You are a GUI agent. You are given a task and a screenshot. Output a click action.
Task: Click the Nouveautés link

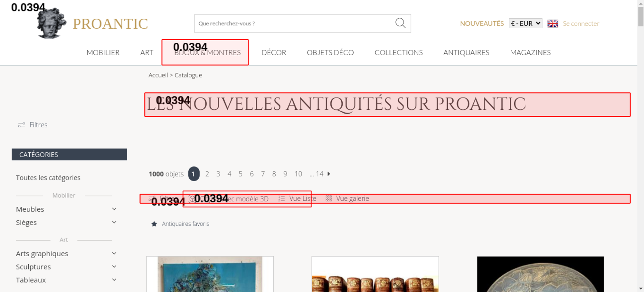coord(481,23)
